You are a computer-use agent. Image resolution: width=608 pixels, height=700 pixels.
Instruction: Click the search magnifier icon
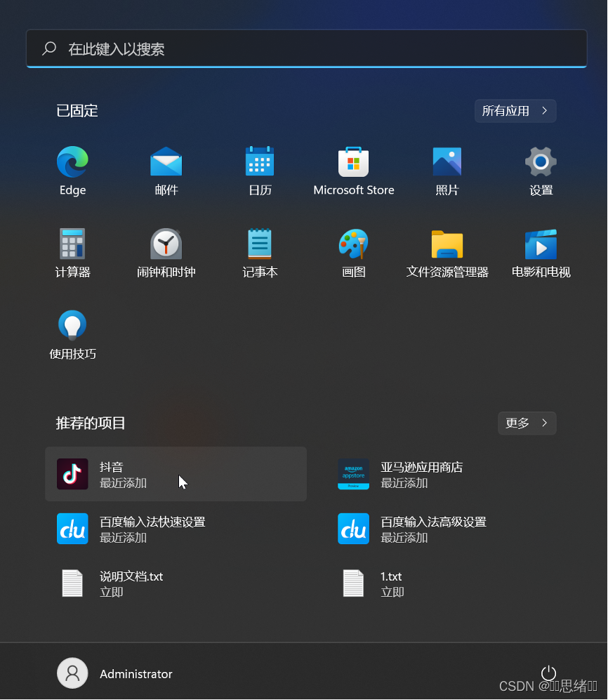[x=49, y=48]
